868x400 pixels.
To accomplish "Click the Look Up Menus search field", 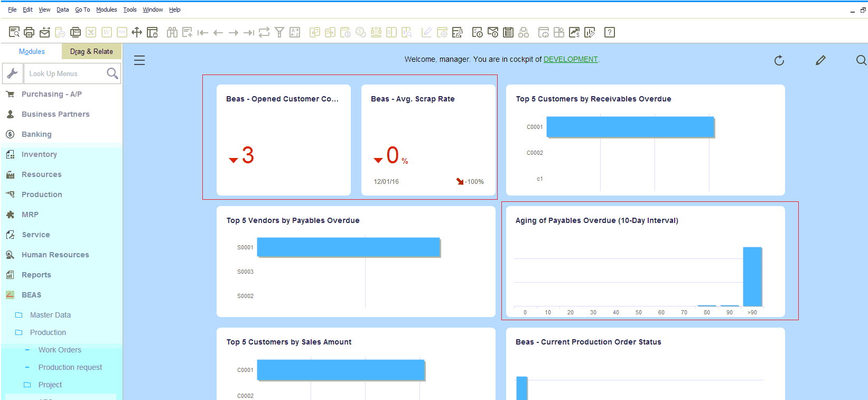I will point(66,73).
